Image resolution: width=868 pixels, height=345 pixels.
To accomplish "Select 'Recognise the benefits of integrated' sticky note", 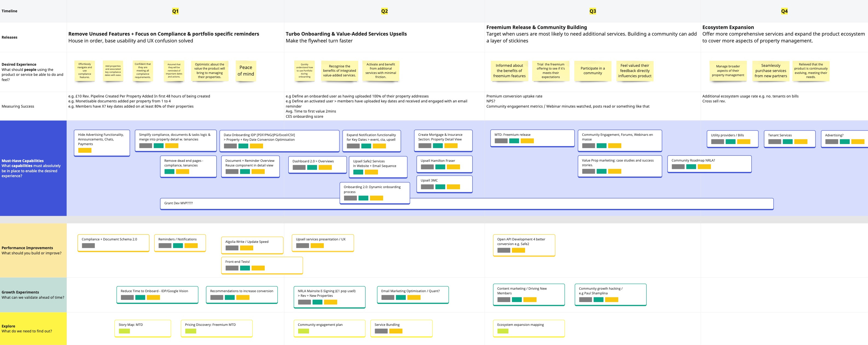I will 339,71.
